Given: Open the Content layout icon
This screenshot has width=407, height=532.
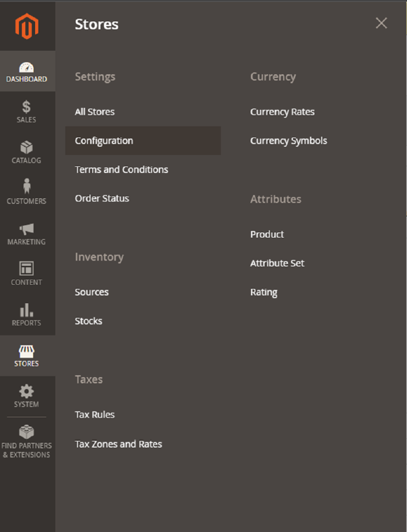Looking at the screenshot, I should (27, 269).
